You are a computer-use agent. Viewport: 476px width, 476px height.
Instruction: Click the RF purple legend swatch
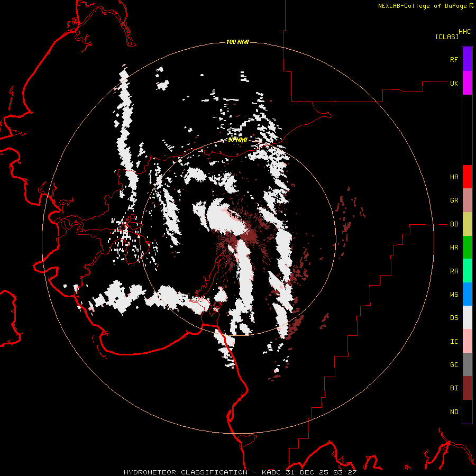coord(467,59)
